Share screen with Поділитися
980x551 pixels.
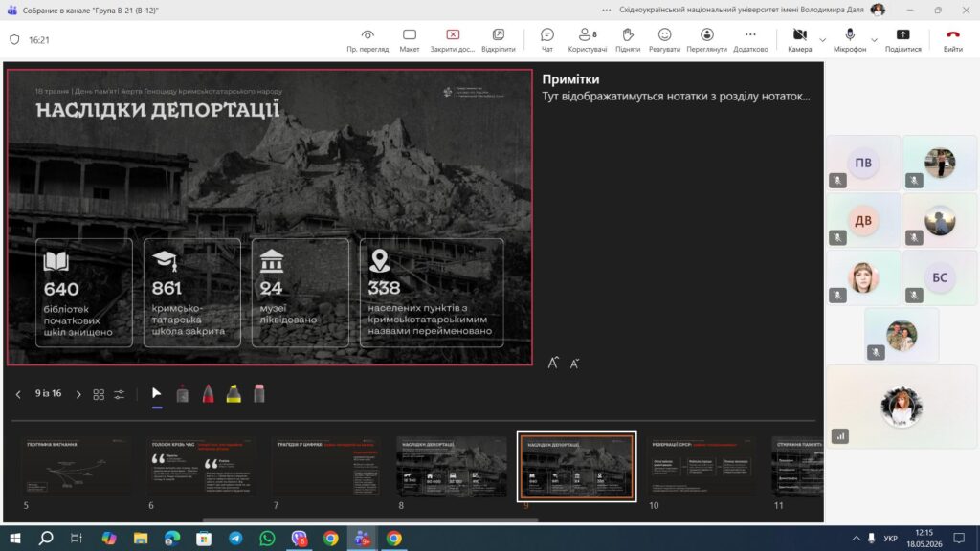(903, 40)
